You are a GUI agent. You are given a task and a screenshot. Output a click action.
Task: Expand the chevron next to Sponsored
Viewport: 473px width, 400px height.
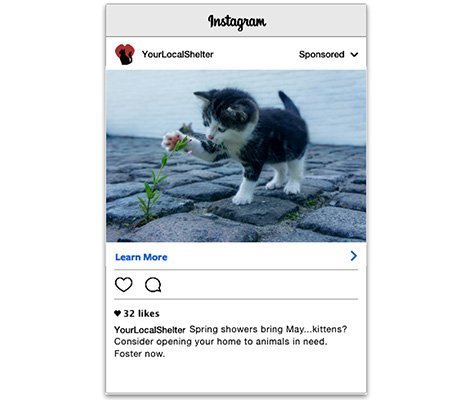[354, 55]
